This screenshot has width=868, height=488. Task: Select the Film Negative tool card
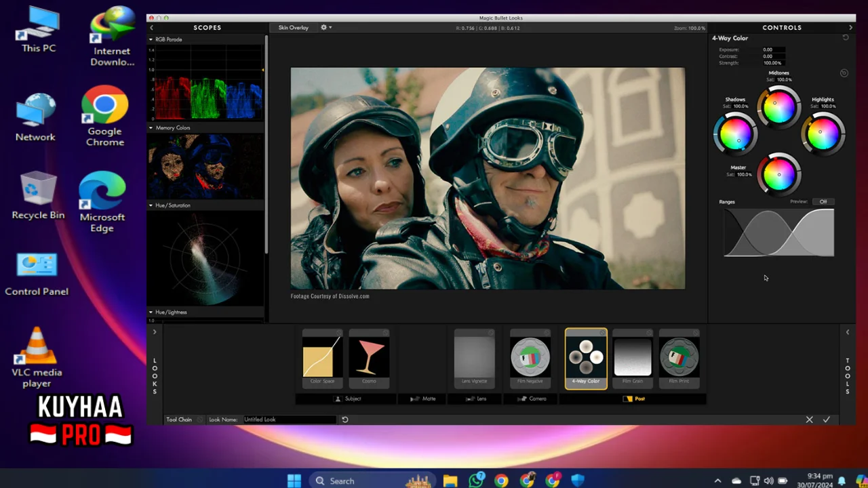[x=530, y=359]
